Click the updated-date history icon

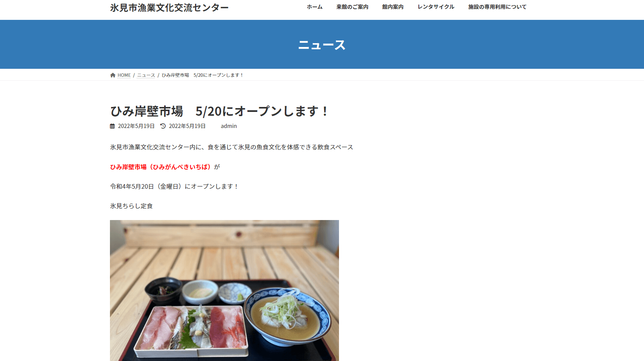tap(163, 126)
